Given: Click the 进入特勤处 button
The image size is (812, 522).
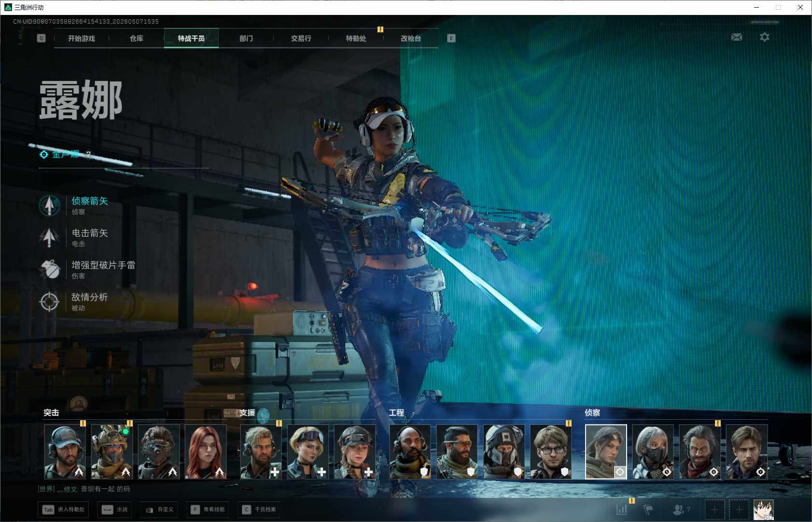Looking at the screenshot, I should click(64, 509).
